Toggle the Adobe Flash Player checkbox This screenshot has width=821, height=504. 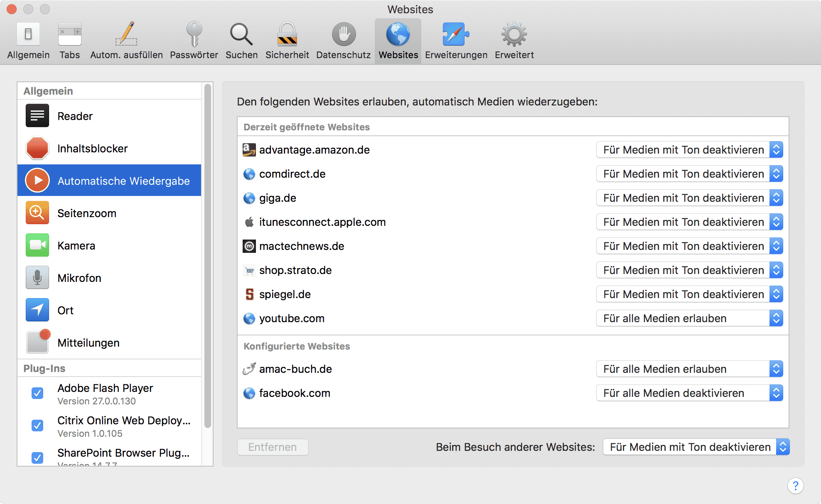point(37,393)
